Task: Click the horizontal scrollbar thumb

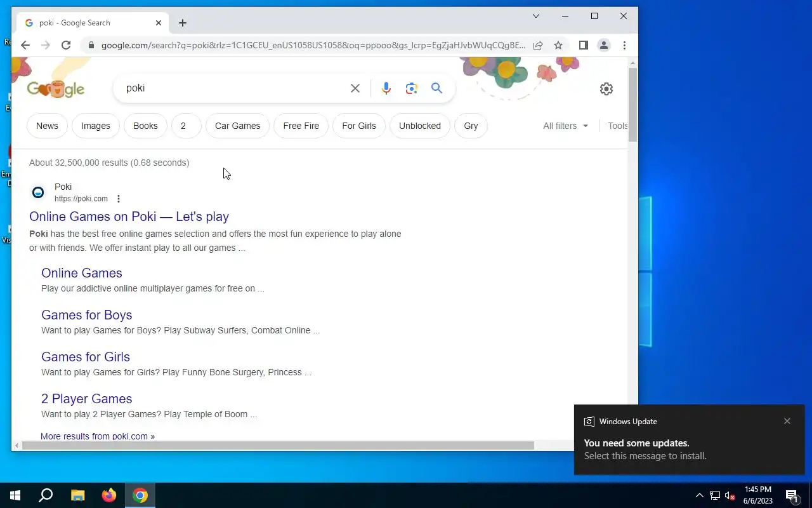Action: click(x=278, y=446)
